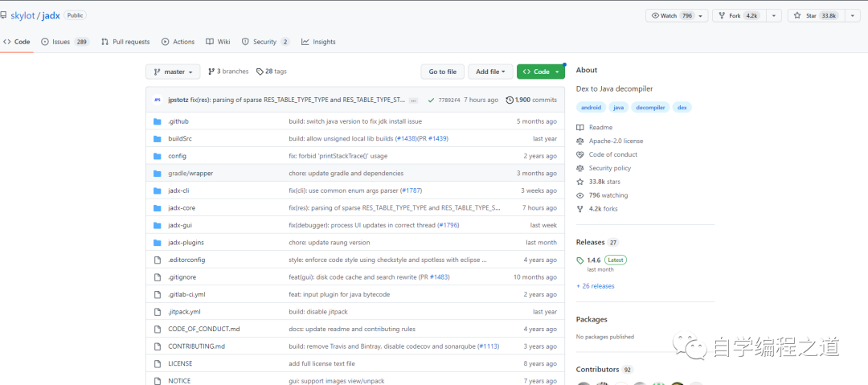Screen dimensions: 868x385
Task: Click the eye icon next to 796 watching
Action: 579,195
